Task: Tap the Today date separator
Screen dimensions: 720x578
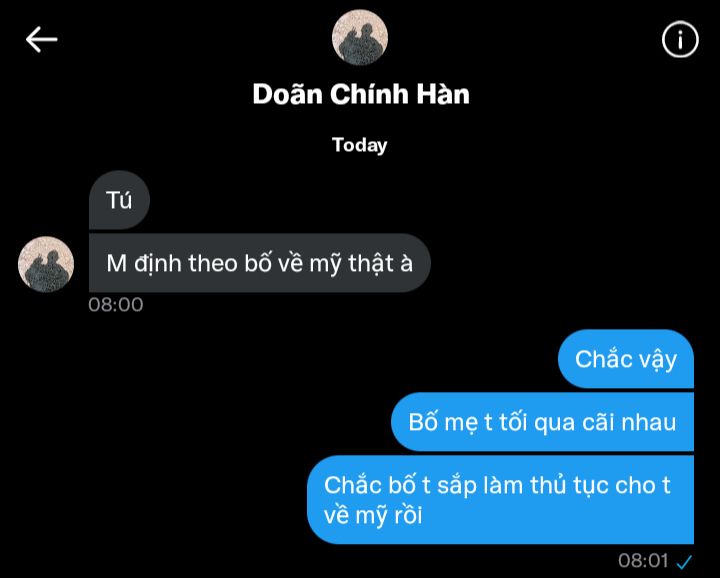Action: coord(360,146)
